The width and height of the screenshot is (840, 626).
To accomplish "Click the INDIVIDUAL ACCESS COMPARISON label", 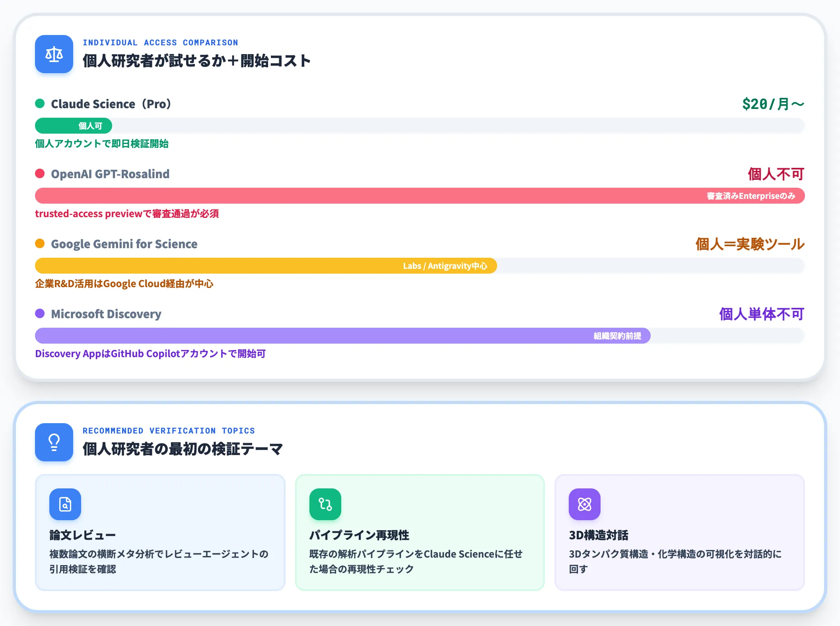I will tap(160, 43).
